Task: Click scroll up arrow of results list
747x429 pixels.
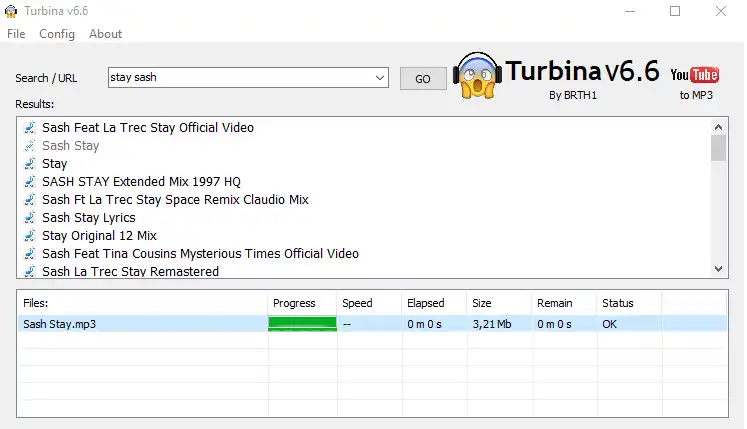Action: point(718,127)
